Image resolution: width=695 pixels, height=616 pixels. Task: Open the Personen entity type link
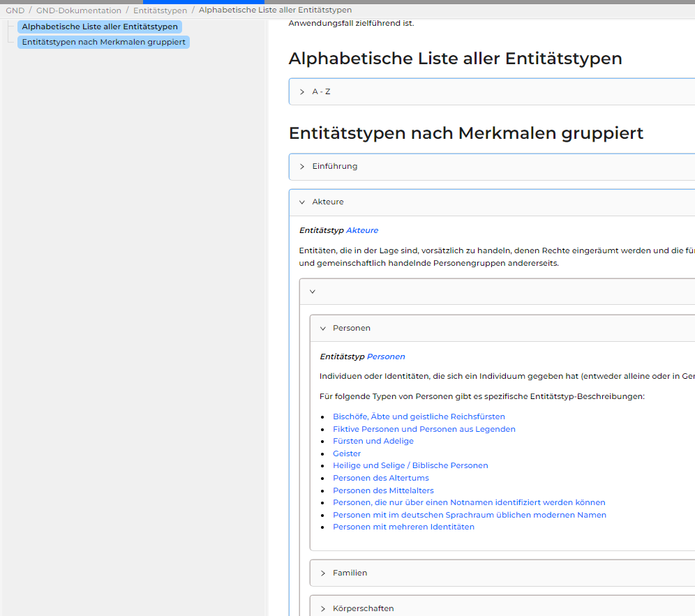[386, 356]
